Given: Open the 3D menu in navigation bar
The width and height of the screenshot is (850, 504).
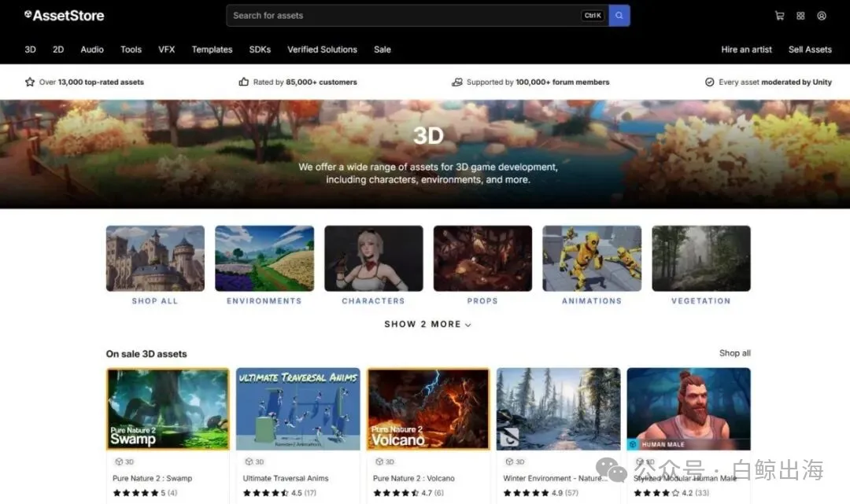Looking at the screenshot, I should tap(31, 50).
